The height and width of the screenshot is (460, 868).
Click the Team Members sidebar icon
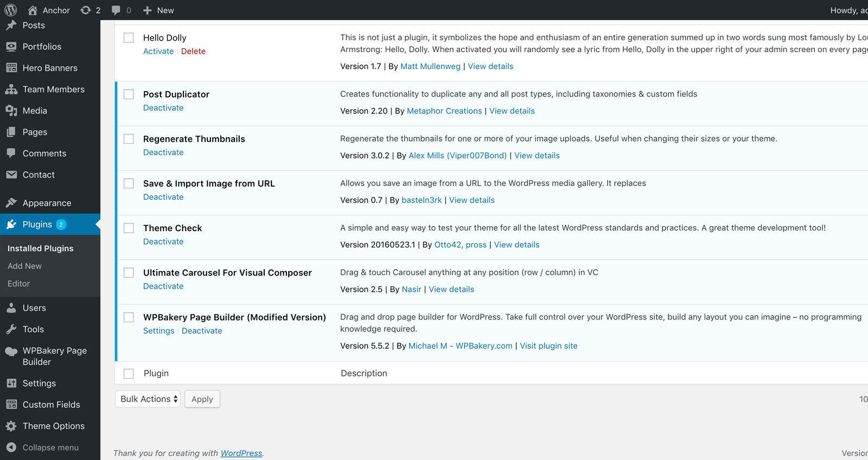coord(11,90)
